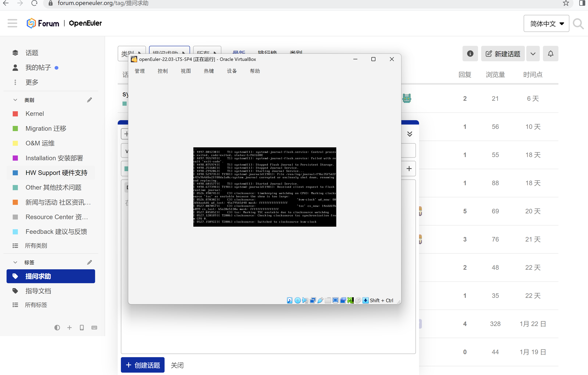Viewport: 588px width, 375px height.
Task: Click the recording camera status icon
Action: pyautogui.click(x=343, y=300)
